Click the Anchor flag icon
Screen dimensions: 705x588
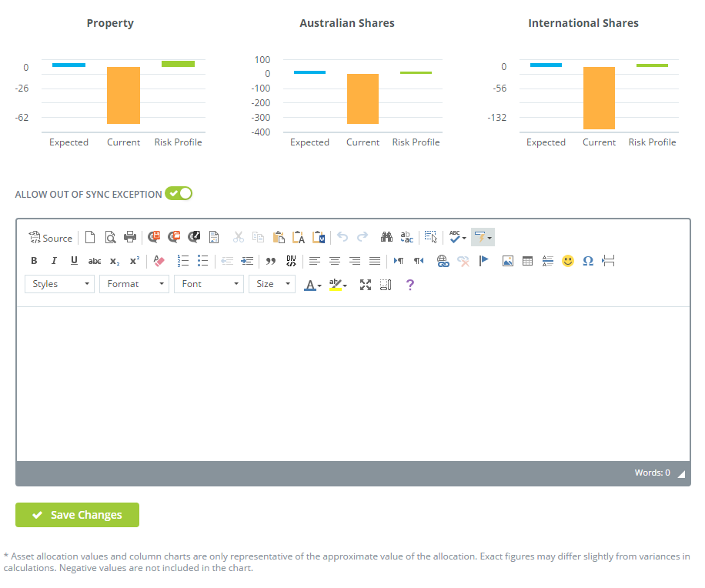[x=484, y=261]
